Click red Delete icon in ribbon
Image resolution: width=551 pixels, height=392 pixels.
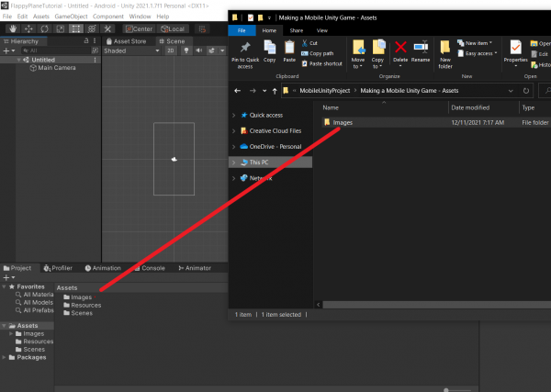point(400,47)
